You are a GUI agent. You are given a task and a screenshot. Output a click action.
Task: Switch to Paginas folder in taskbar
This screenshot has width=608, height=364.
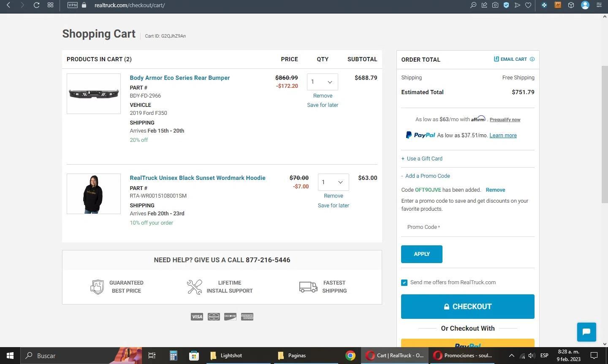point(306,356)
